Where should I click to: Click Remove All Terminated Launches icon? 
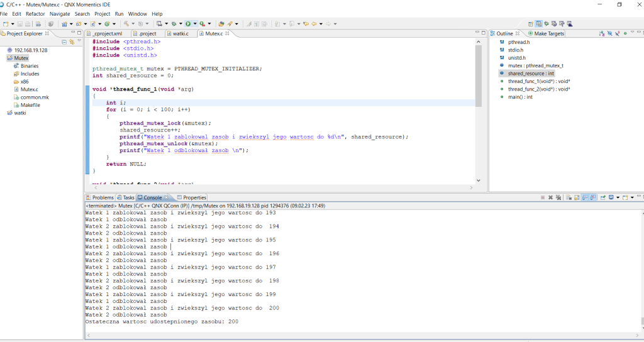[x=558, y=197]
